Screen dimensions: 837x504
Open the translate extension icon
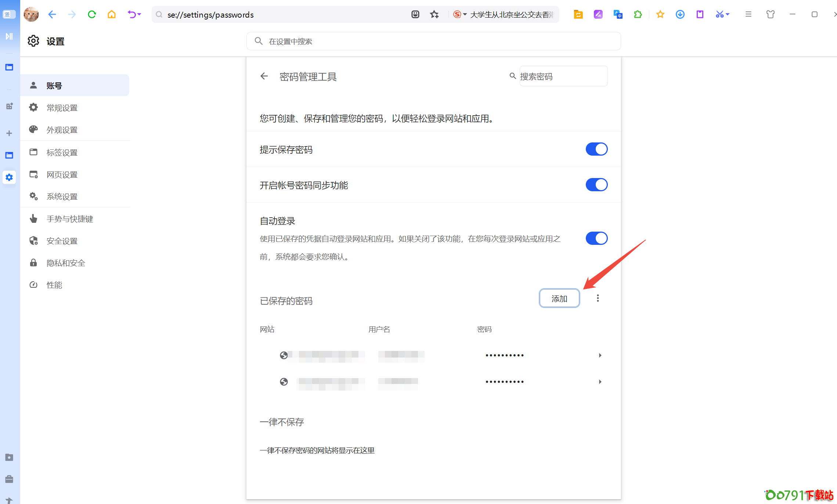pos(618,14)
